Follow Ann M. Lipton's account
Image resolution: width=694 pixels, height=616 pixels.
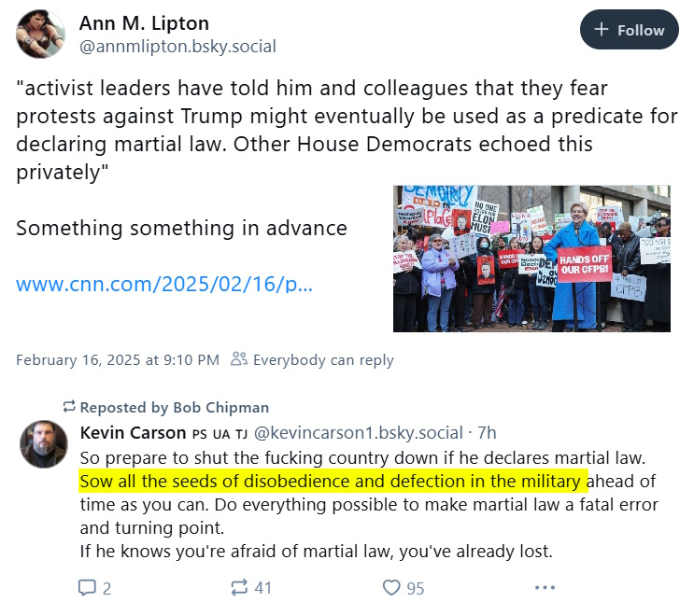[629, 30]
